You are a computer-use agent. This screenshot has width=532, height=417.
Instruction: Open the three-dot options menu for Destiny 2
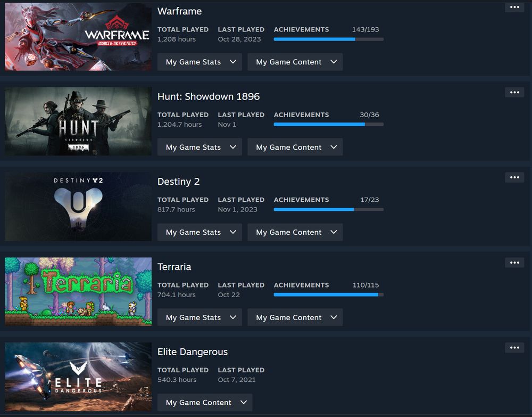514,177
